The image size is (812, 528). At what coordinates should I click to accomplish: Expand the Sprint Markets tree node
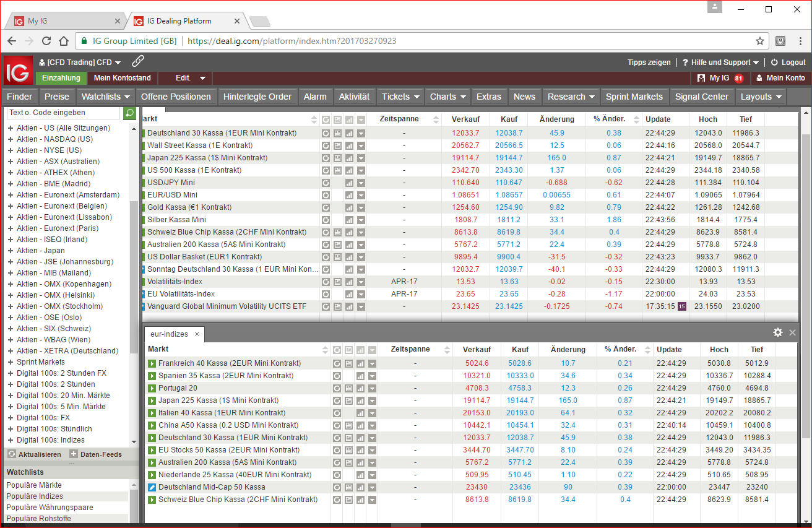11,362
